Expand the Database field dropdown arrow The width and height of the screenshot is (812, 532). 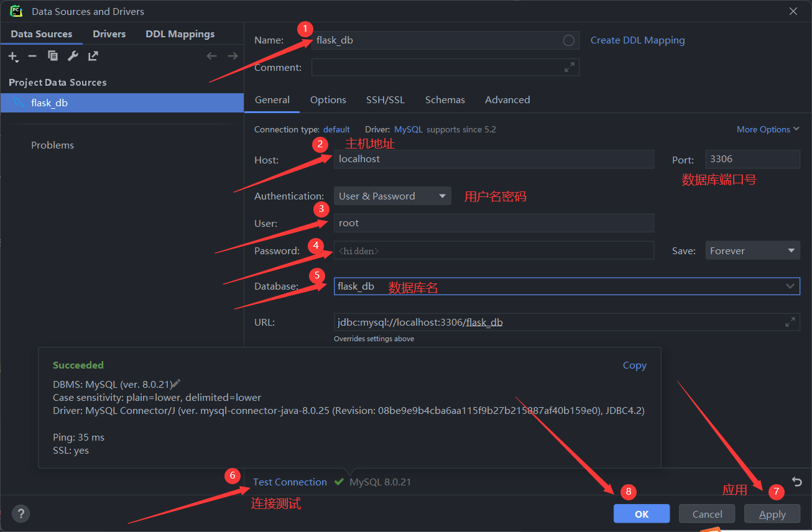click(x=790, y=287)
